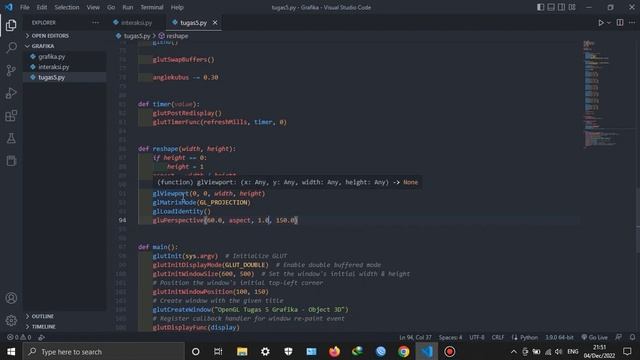The width and height of the screenshot is (640, 360).
Task: Show errors and warnings in status bar
Action: (x=19, y=338)
